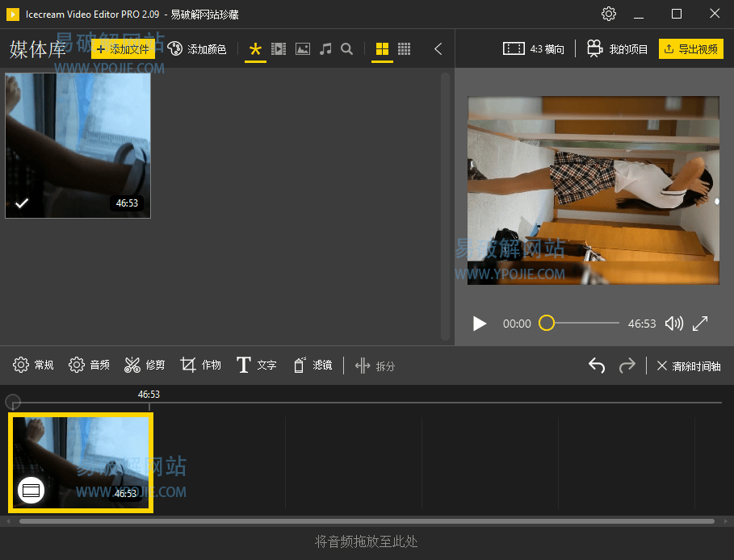Mute the preview volume speaker icon
734x560 pixels.
click(x=674, y=324)
